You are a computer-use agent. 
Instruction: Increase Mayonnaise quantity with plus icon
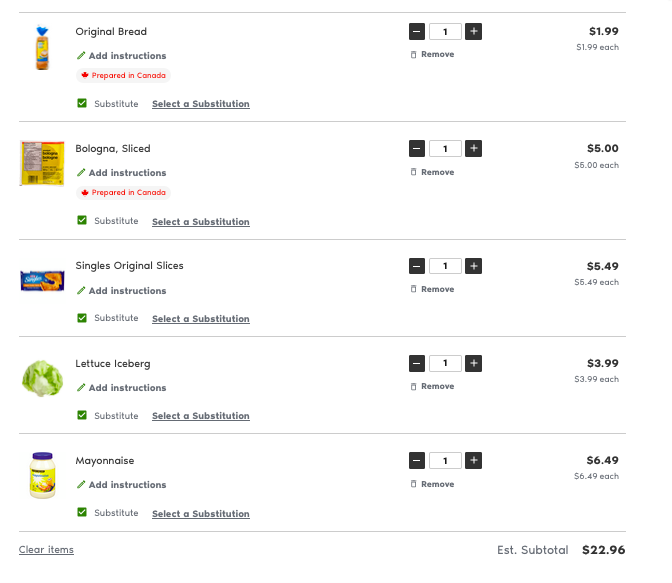(x=473, y=460)
